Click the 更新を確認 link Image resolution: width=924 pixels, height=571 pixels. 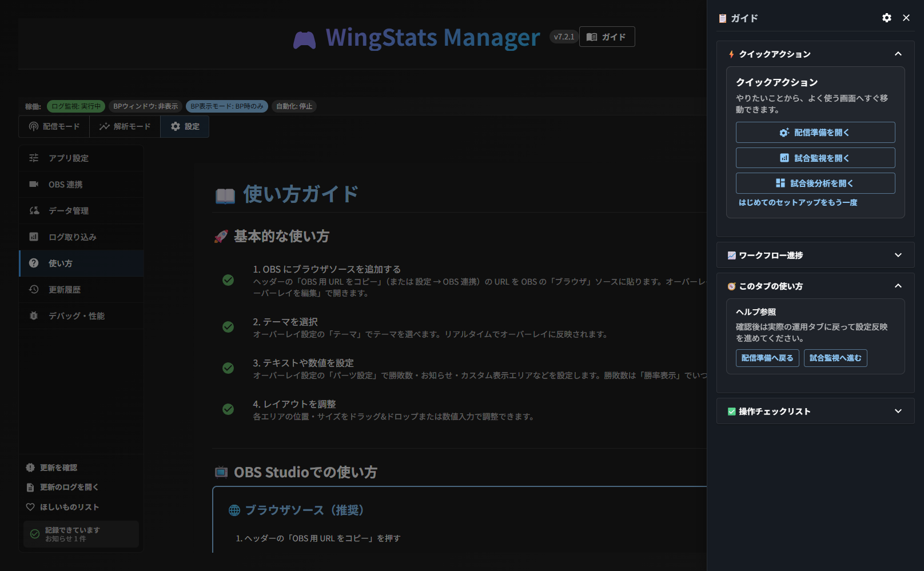(51, 468)
